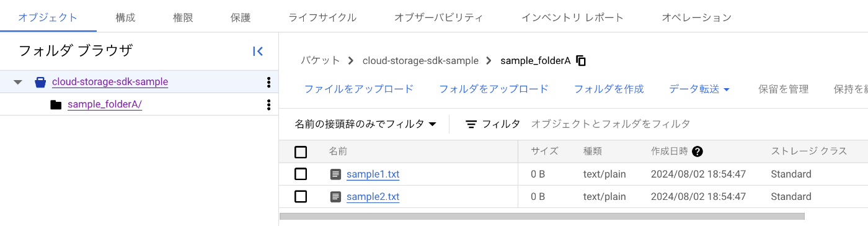Click ファイルをアップロード button
This screenshot has width=868, height=226.
[358, 89]
